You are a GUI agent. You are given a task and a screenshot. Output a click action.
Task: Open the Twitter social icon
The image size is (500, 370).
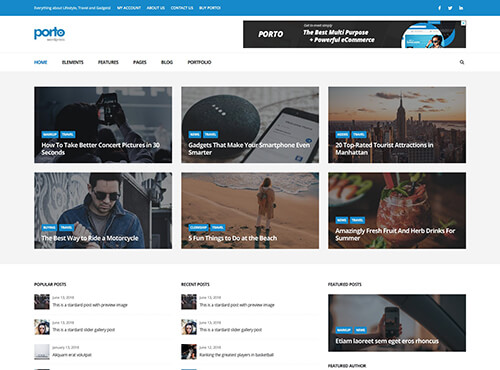coord(450,8)
